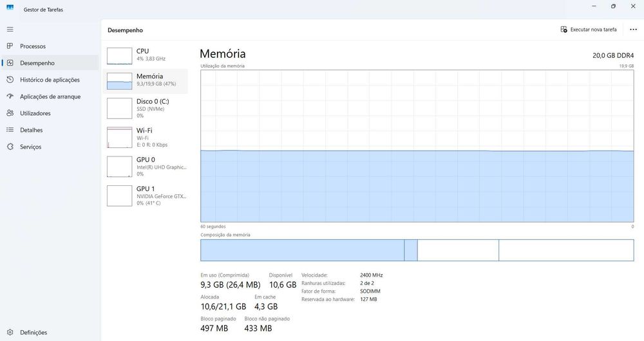Click the memory usage graph area

click(417, 146)
